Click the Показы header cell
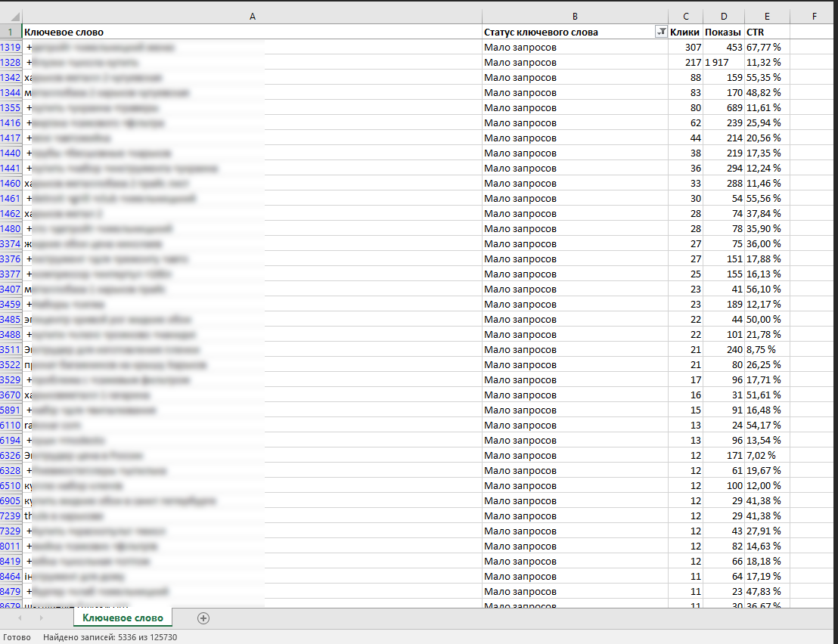 (723, 32)
